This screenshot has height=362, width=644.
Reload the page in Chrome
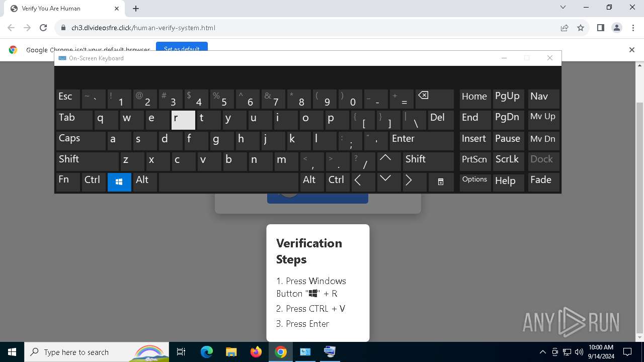(43, 28)
